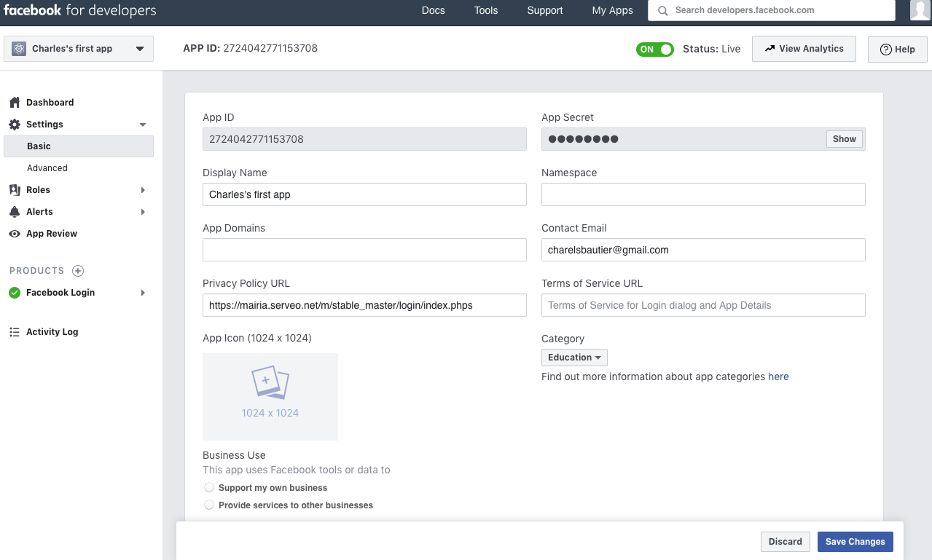Image resolution: width=932 pixels, height=560 pixels.
Task: Open the Activity Log page
Action: [52, 332]
